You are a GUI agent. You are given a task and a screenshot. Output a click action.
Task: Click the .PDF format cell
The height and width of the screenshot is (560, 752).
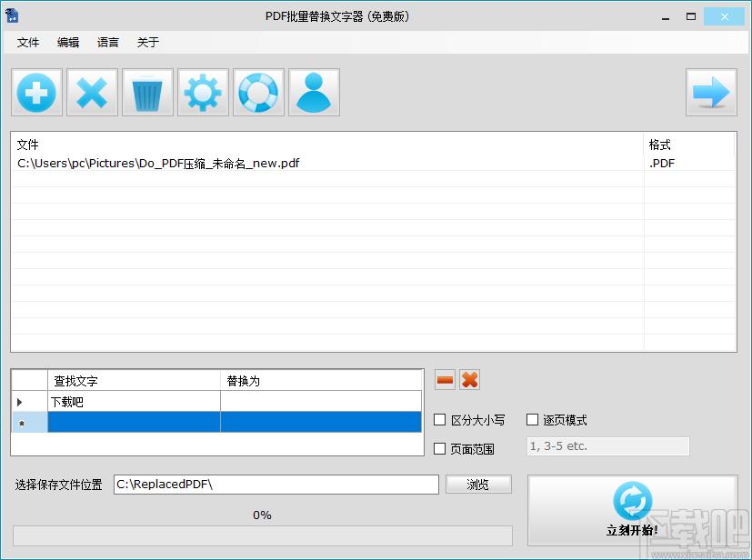click(x=689, y=164)
